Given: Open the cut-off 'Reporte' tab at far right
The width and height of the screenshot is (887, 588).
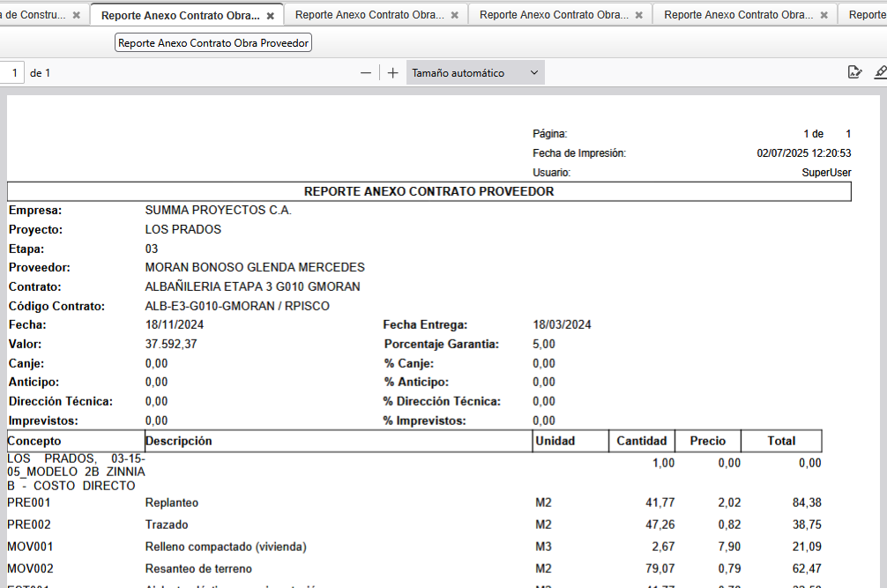Looking at the screenshot, I should [867, 16].
